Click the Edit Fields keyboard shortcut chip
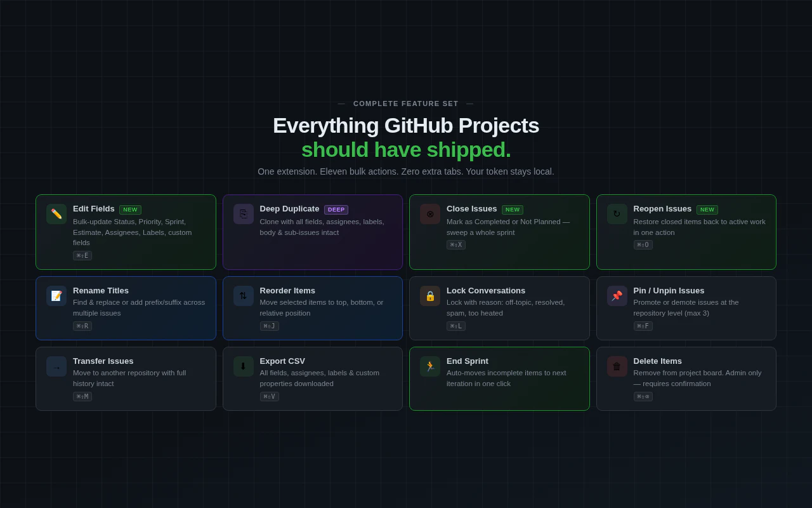812x508 pixels. tap(82, 256)
